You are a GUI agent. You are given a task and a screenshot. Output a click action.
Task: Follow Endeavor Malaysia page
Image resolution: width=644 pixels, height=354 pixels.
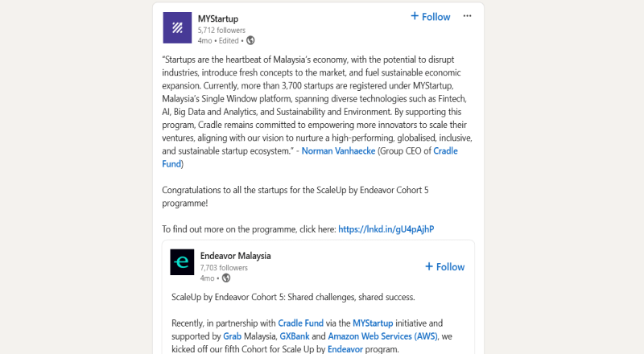445,267
